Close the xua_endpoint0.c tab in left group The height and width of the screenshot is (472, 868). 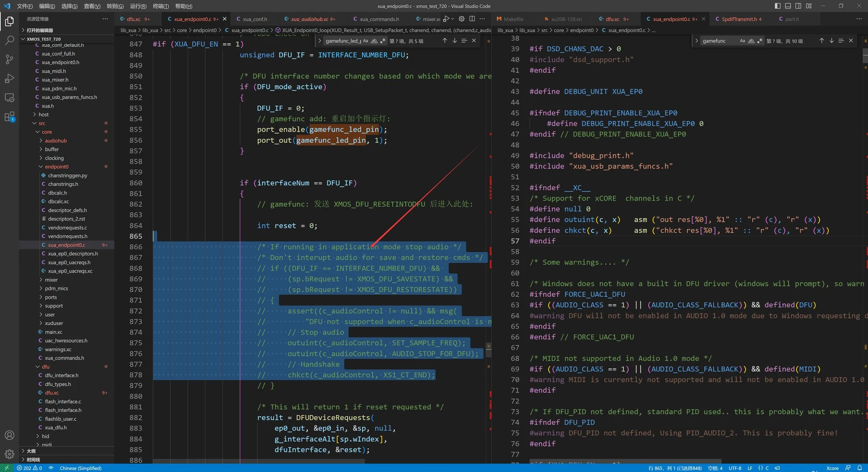(x=224, y=19)
